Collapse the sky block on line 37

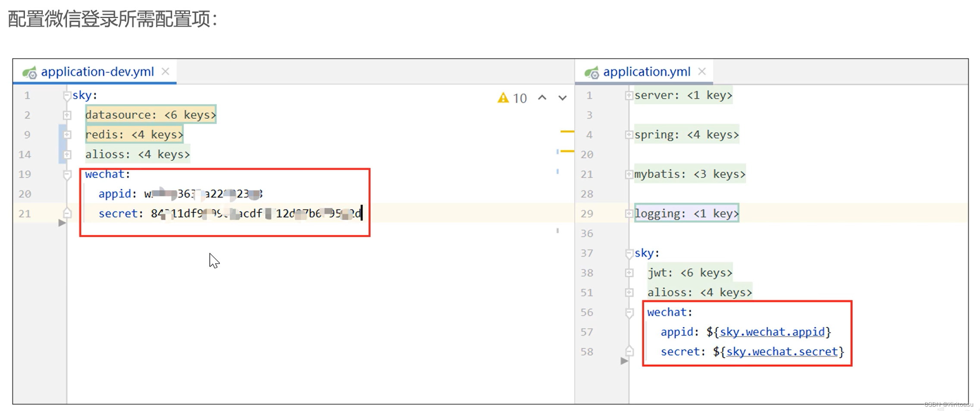[x=629, y=253]
